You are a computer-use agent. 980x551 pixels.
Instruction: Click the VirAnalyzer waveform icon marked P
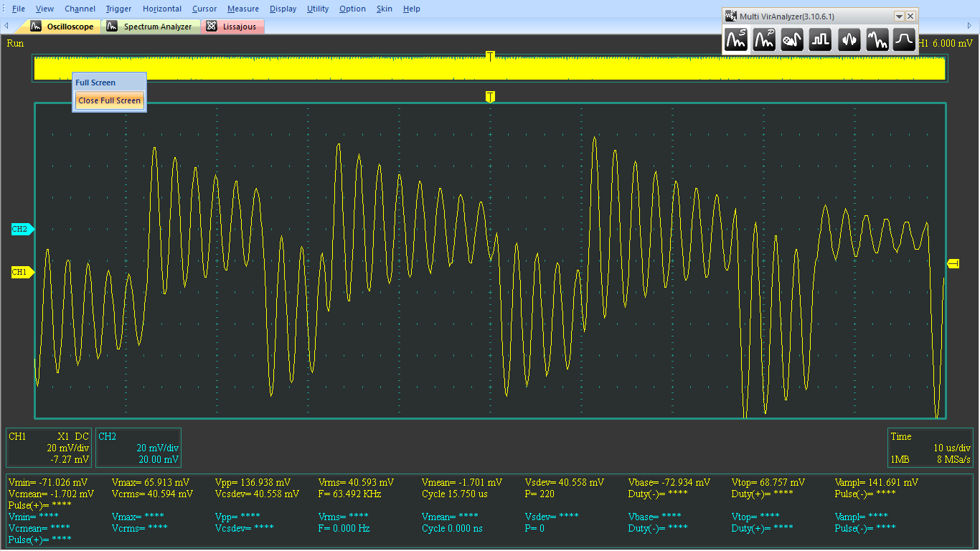click(x=764, y=40)
